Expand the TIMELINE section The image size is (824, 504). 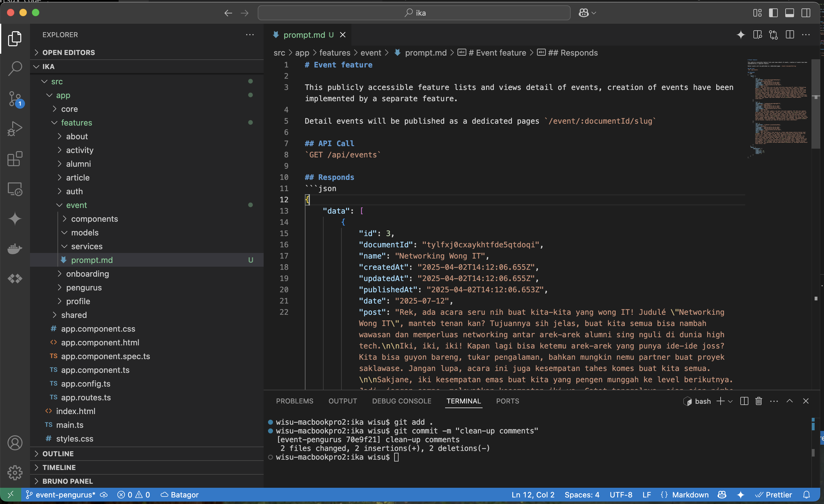point(147,467)
